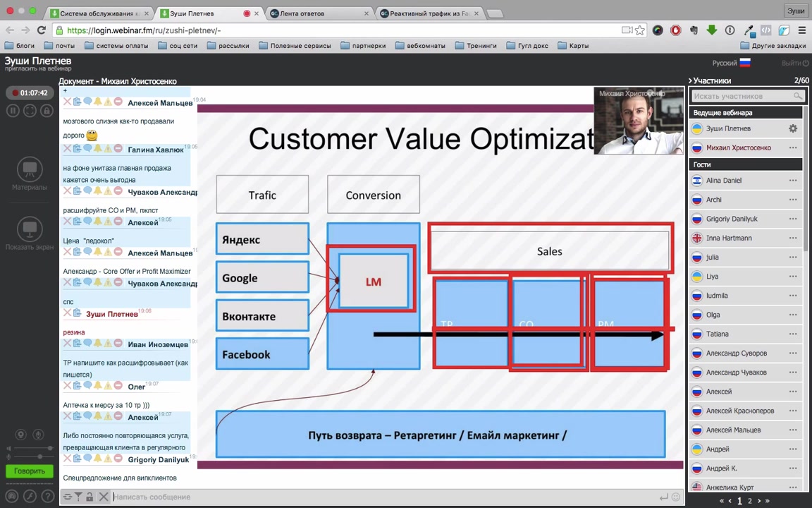Reply privately to Галина Хавлюк bubble icon
Image resolution: width=812 pixels, height=508 pixels.
pyautogui.click(x=87, y=148)
